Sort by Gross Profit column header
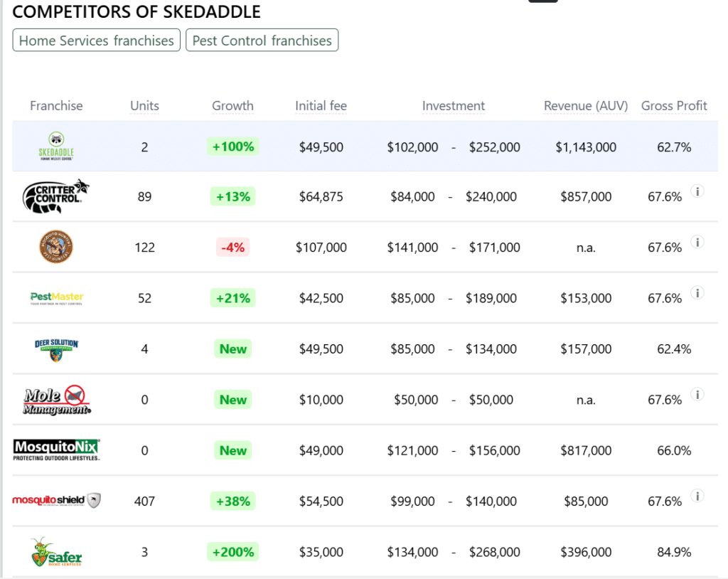 (674, 106)
